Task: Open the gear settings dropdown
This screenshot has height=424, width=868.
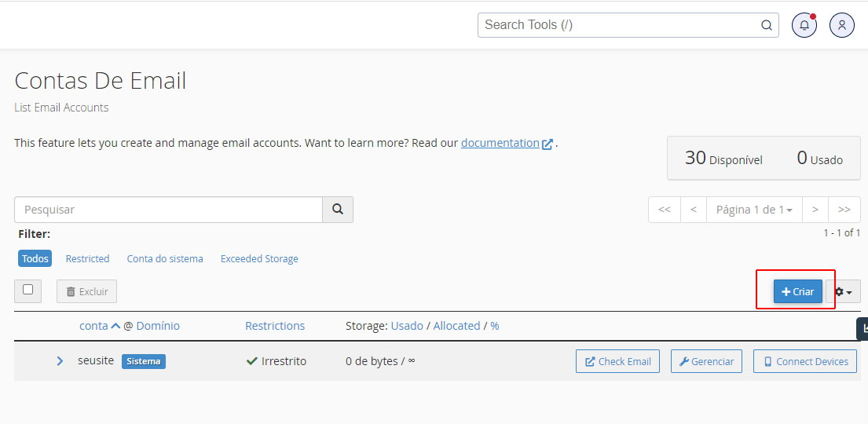Action: 843,291
